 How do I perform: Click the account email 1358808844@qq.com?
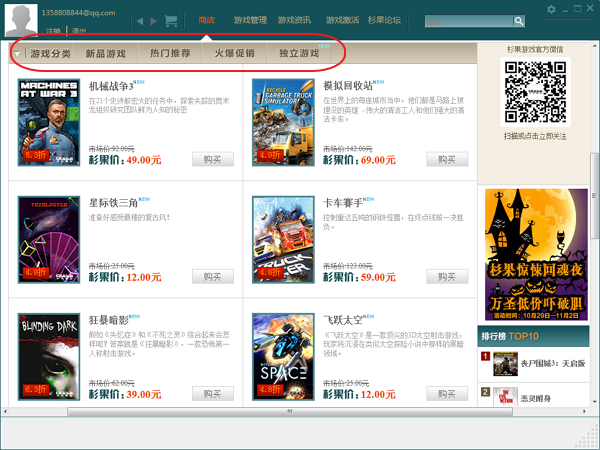point(78,13)
